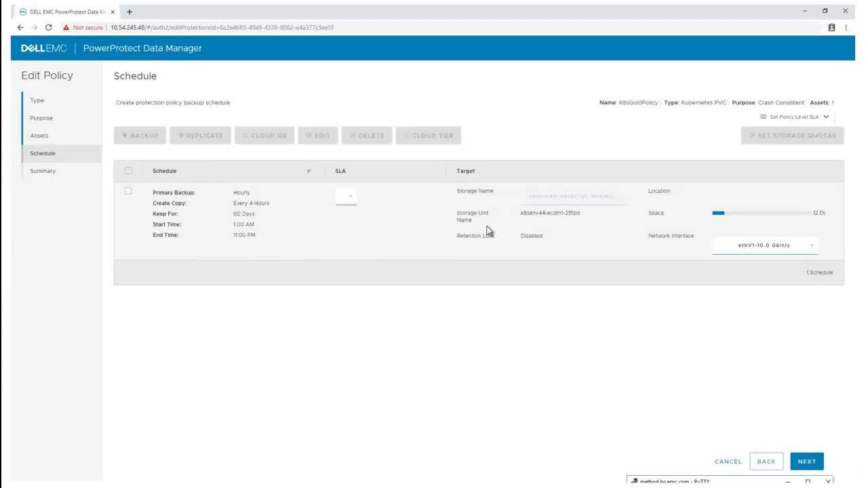Click the Replicate button

(x=200, y=136)
